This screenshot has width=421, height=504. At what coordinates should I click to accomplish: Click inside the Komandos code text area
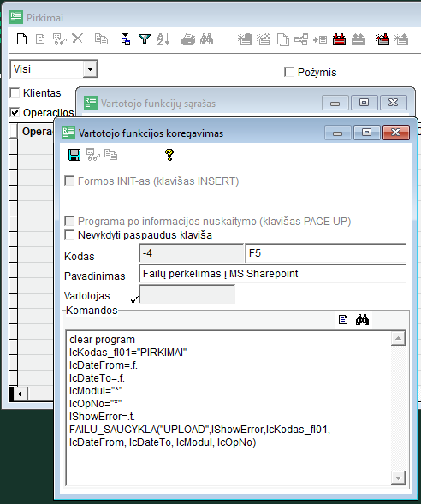pos(228,407)
